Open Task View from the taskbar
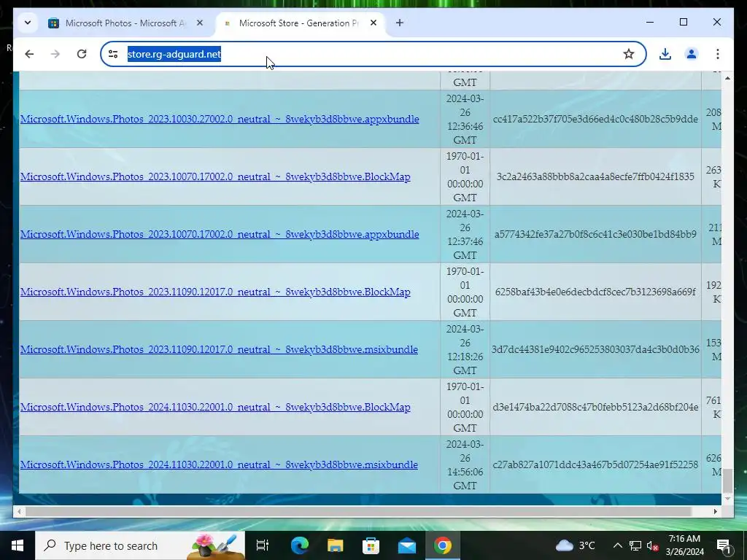 [263, 545]
